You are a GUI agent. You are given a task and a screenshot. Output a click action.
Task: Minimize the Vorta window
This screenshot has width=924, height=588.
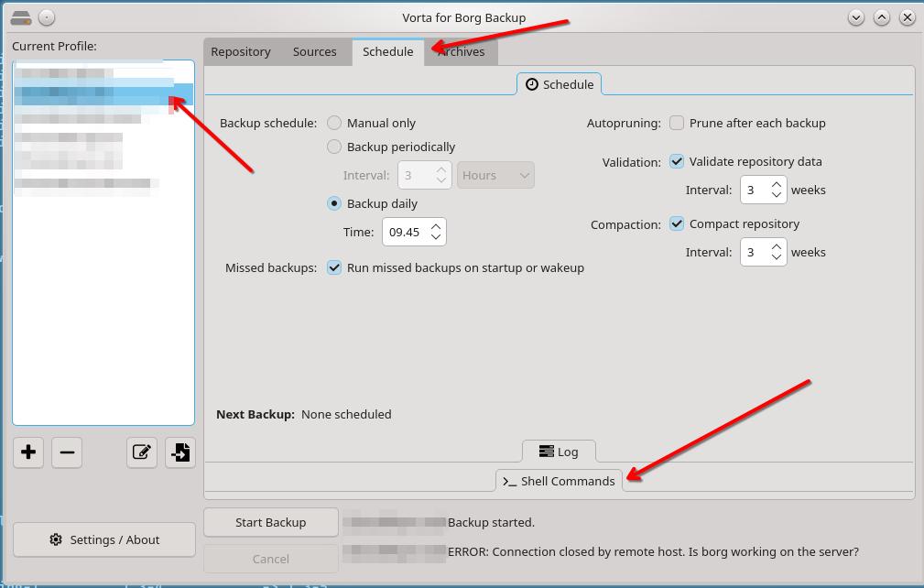pos(855,17)
